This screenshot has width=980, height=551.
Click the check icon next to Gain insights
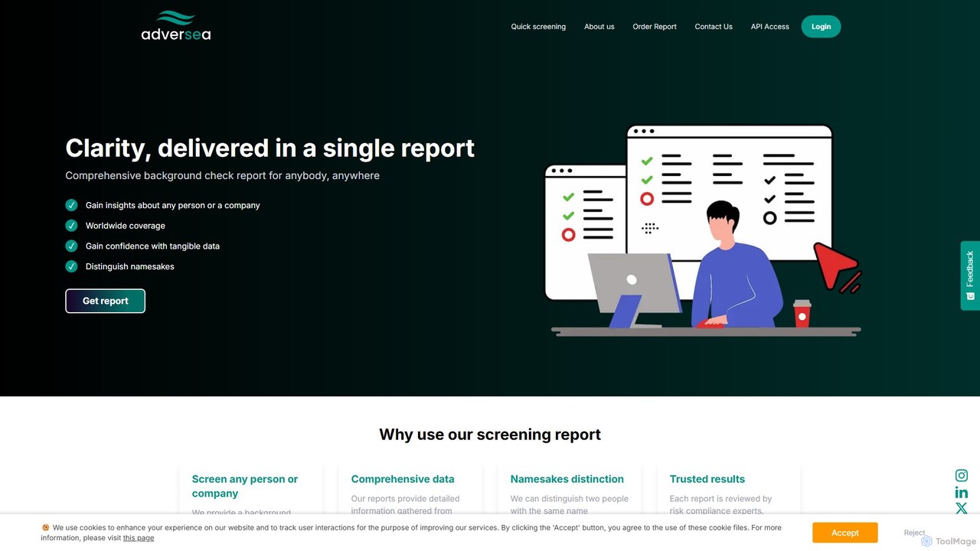coord(71,205)
